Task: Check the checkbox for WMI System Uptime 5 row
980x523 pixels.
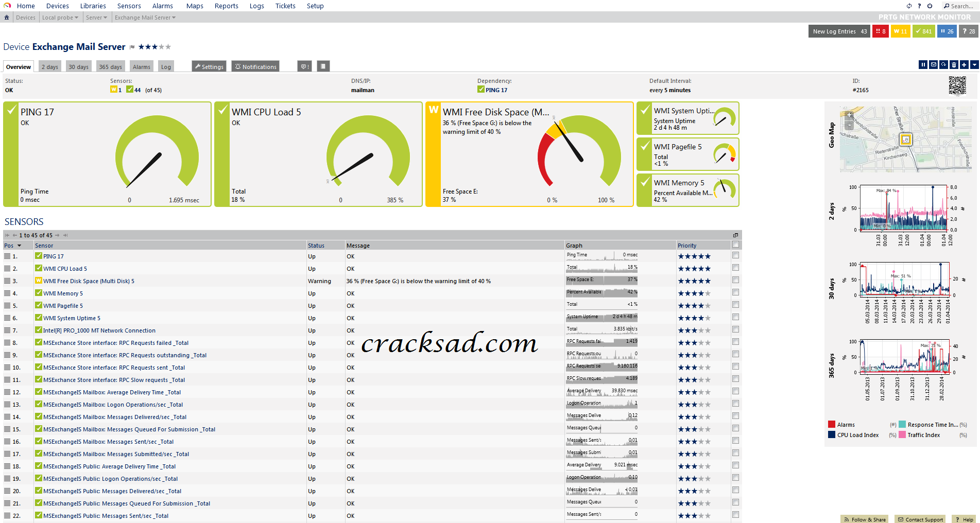Action: coord(735,317)
